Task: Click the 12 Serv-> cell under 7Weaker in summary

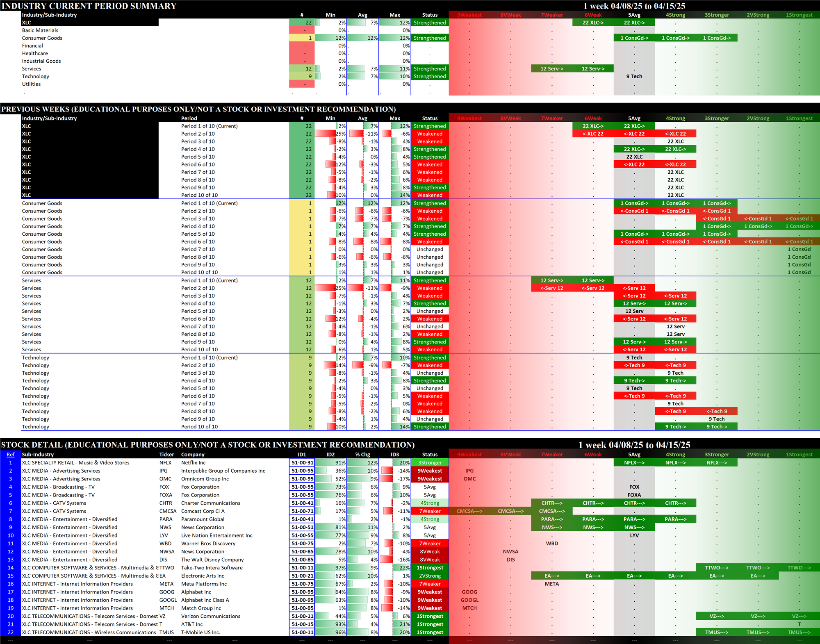Action: pyautogui.click(x=551, y=69)
